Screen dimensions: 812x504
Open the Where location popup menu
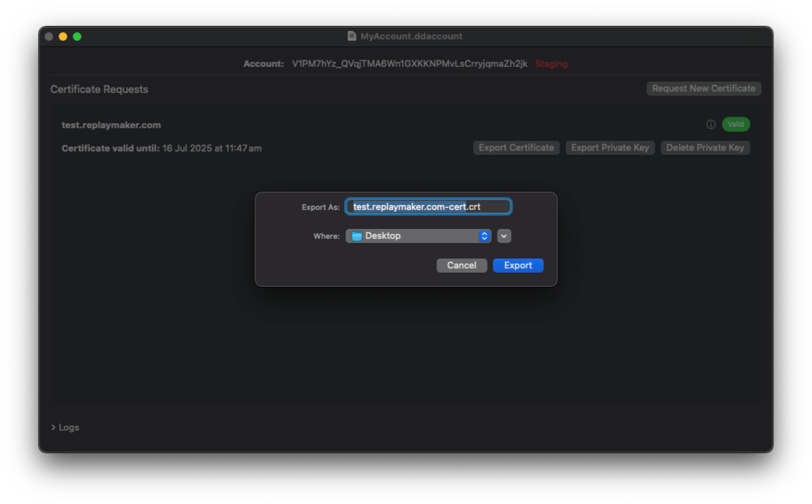point(418,236)
